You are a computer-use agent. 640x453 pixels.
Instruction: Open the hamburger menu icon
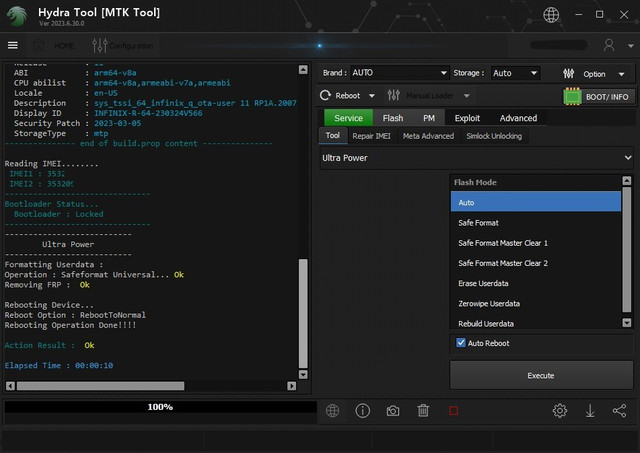13,45
